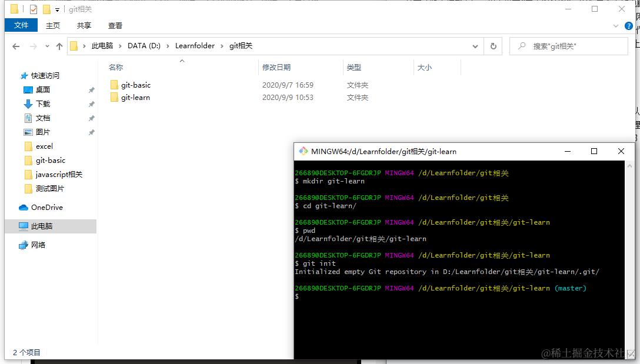Click the Git Bash logo in MINGW64 title
Screen dimensions: 640x364
click(x=304, y=151)
